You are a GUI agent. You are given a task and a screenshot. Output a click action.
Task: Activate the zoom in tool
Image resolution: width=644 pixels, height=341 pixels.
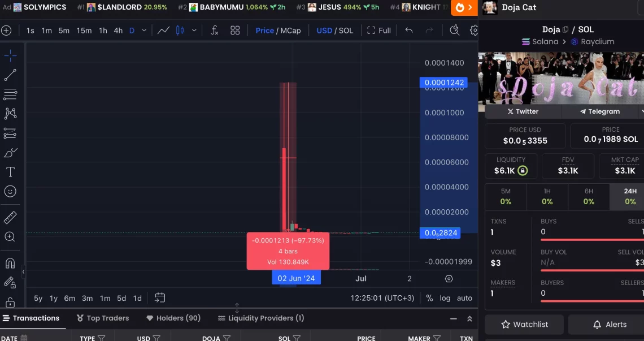[x=10, y=237]
